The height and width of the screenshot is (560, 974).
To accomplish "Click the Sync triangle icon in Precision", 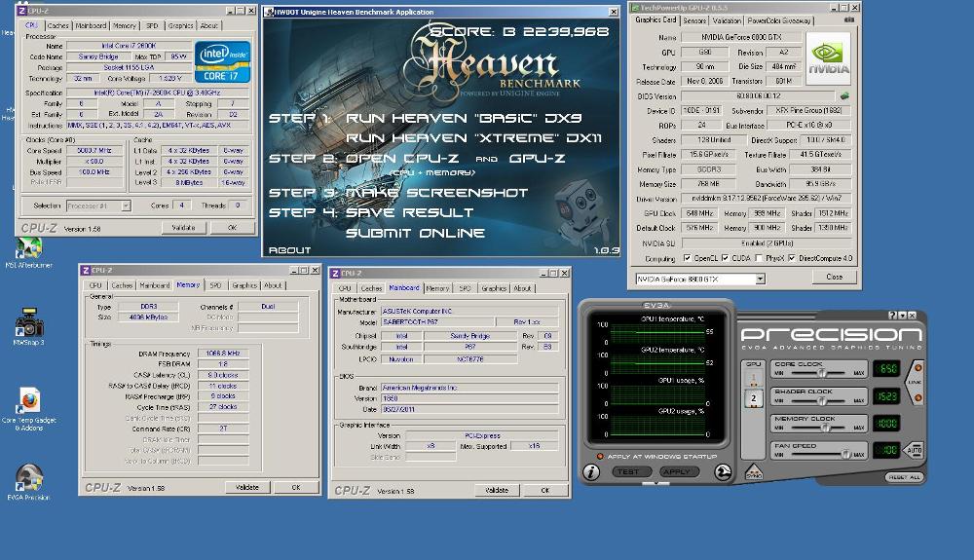I will [x=754, y=472].
